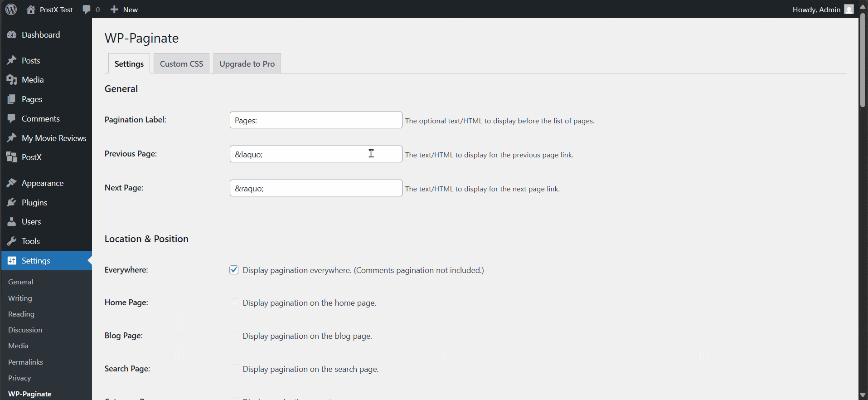Switch to the Settings tab

pyautogui.click(x=129, y=63)
